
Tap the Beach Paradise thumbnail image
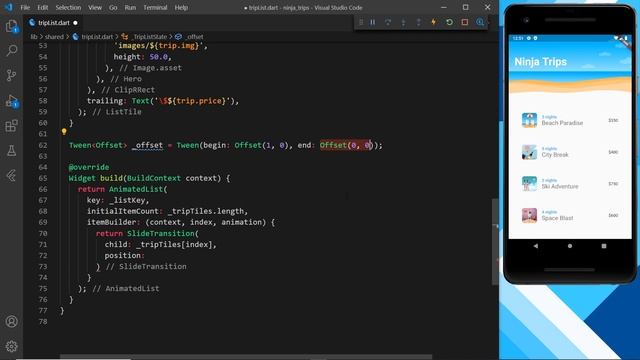529,120
